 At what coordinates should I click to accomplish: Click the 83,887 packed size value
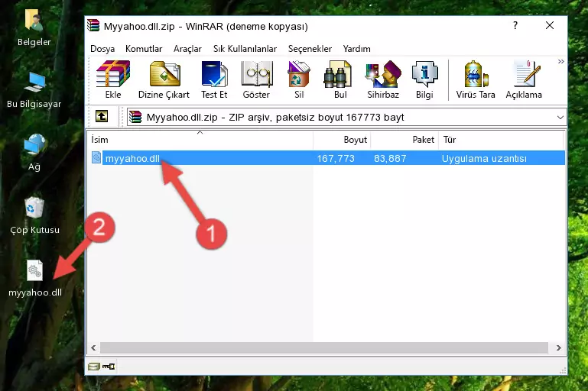tap(390, 158)
